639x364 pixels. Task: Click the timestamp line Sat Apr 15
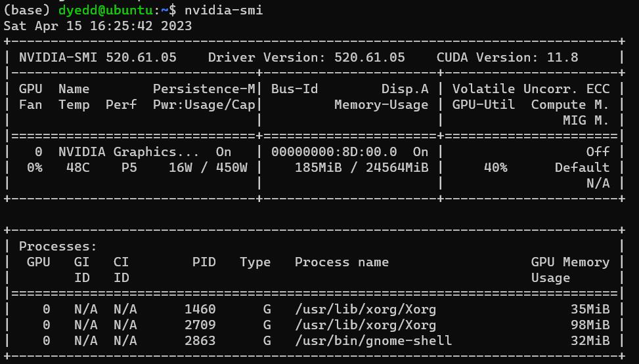[x=98, y=26]
